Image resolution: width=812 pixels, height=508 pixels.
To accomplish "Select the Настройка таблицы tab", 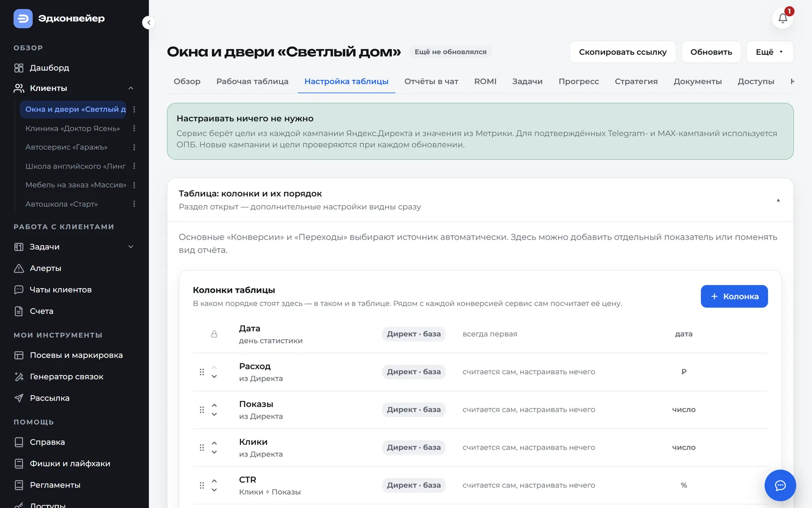I will (346, 81).
